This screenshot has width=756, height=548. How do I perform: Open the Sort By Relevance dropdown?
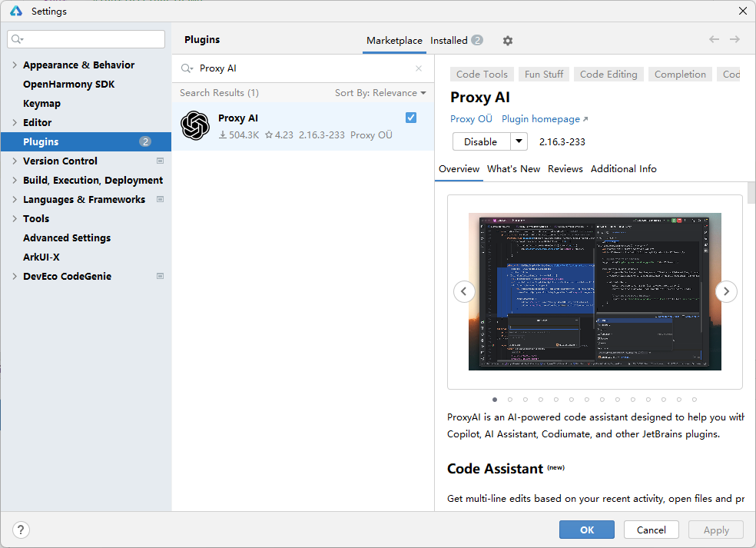[x=380, y=93]
